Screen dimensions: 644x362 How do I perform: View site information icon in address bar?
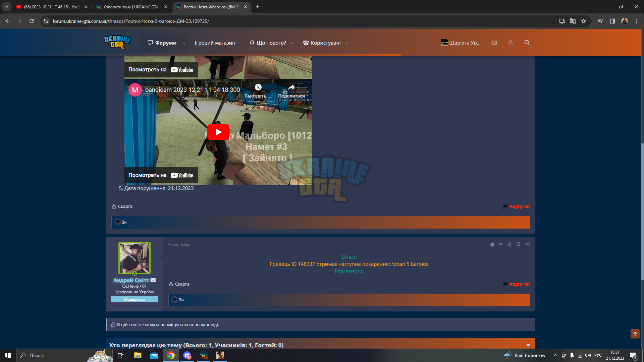[46, 21]
